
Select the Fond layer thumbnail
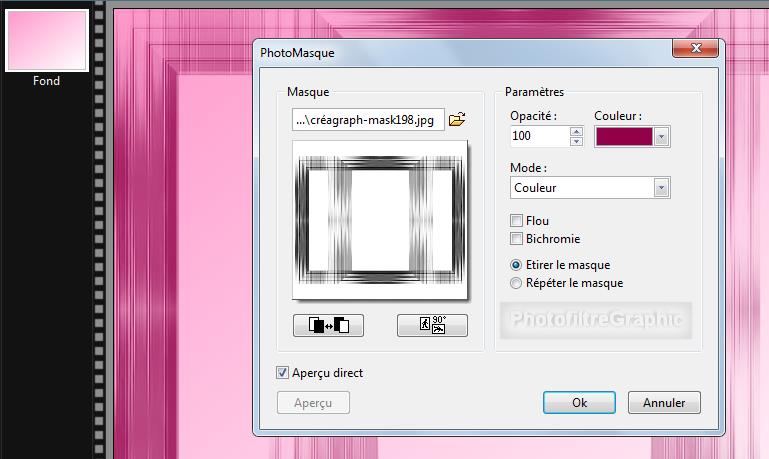coord(46,37)
